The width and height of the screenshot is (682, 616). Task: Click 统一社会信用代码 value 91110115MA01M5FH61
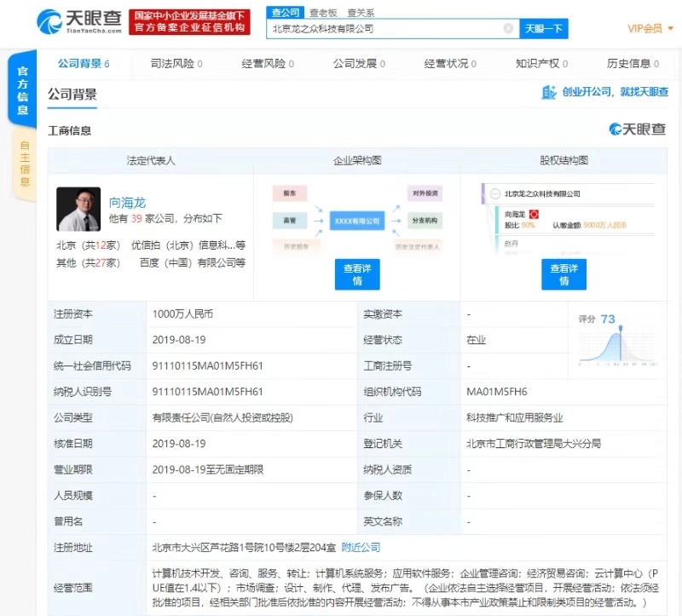click(207, 366)
